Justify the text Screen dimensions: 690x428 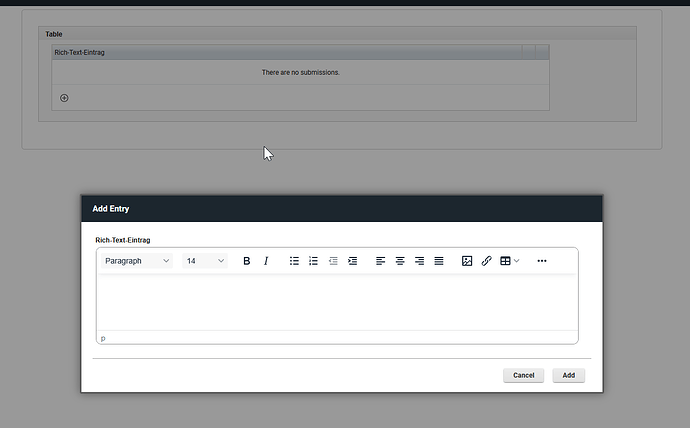coord(439,261)
